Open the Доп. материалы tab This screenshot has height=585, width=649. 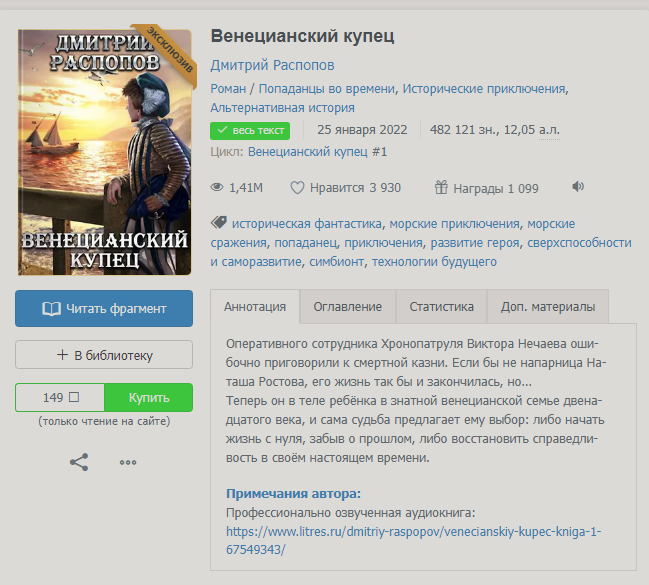click(x=548, y=307)
